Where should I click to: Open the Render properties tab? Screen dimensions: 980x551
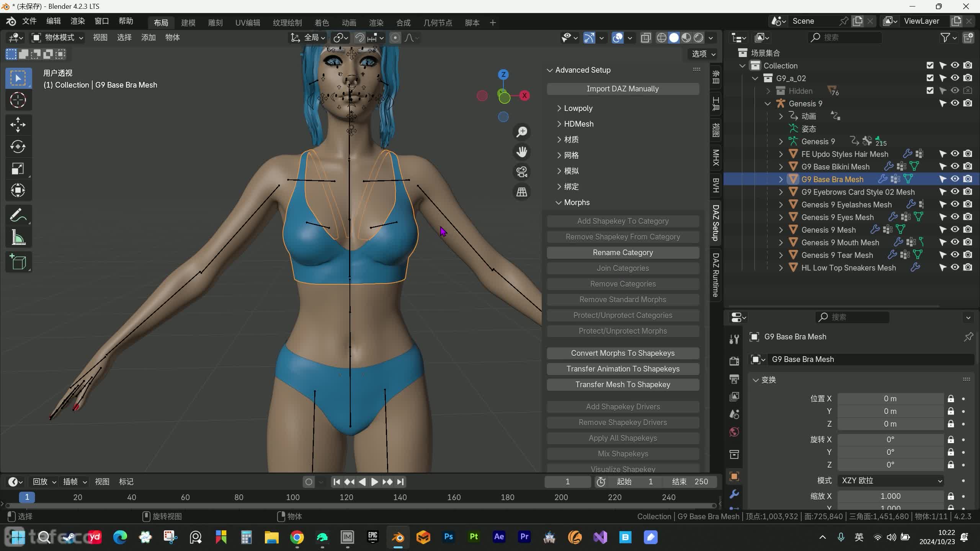(x=734, y=360)
